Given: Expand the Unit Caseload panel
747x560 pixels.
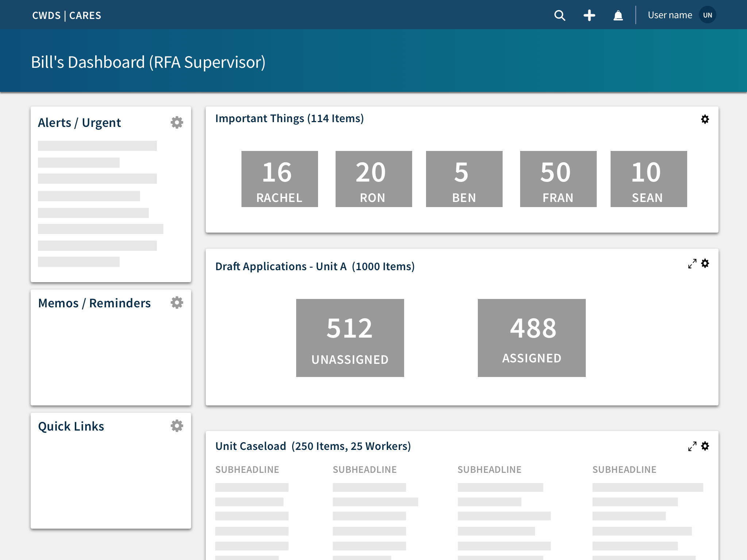Looking at the screenshot, I should click(692, 446).
